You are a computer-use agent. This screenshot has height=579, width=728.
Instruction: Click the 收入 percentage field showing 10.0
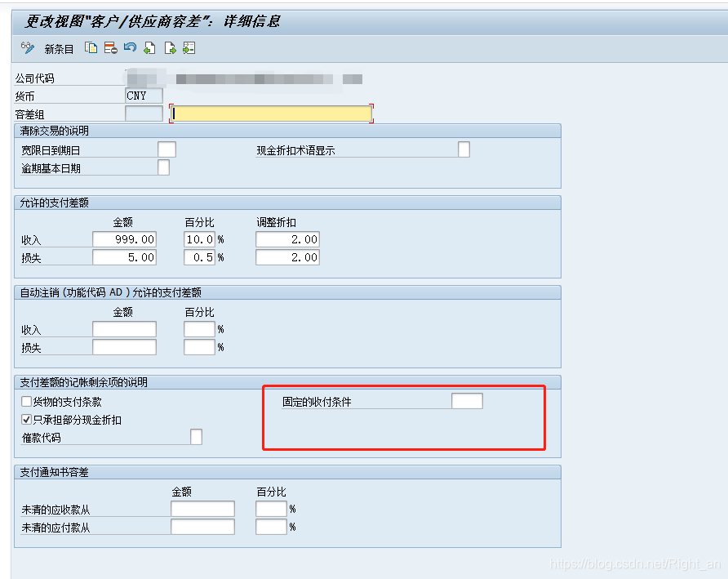click(200, 239)
